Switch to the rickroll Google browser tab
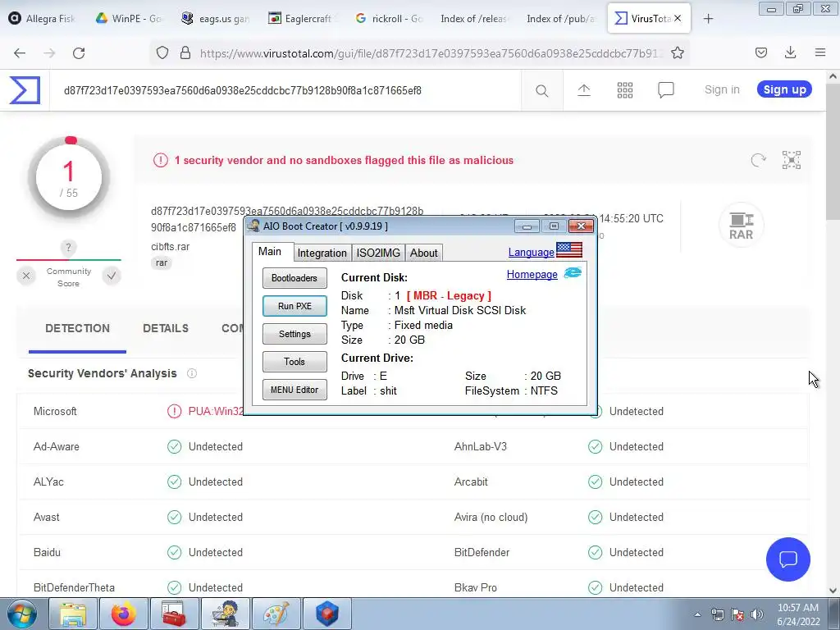The image size is (840, 630). coord(388,19)
